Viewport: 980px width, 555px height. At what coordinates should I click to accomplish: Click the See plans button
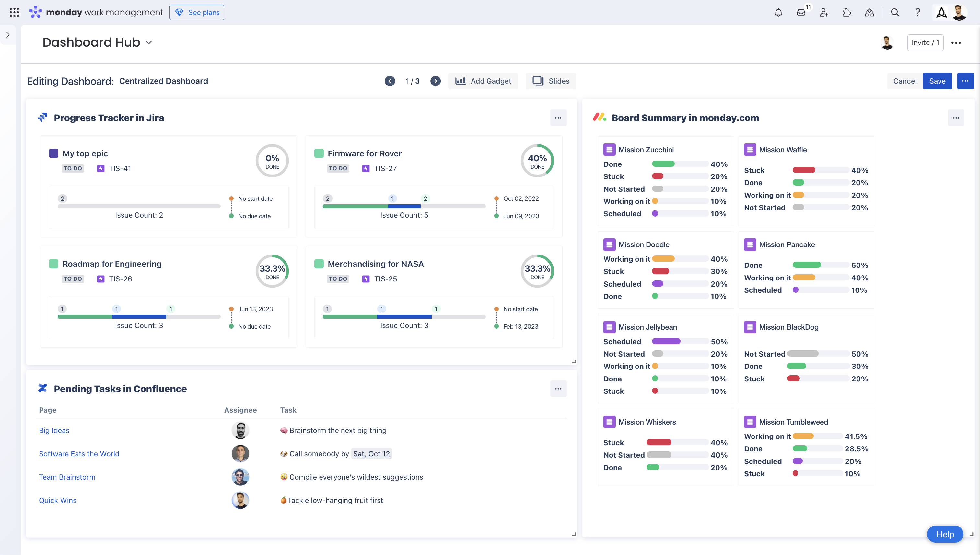(197, 12)
